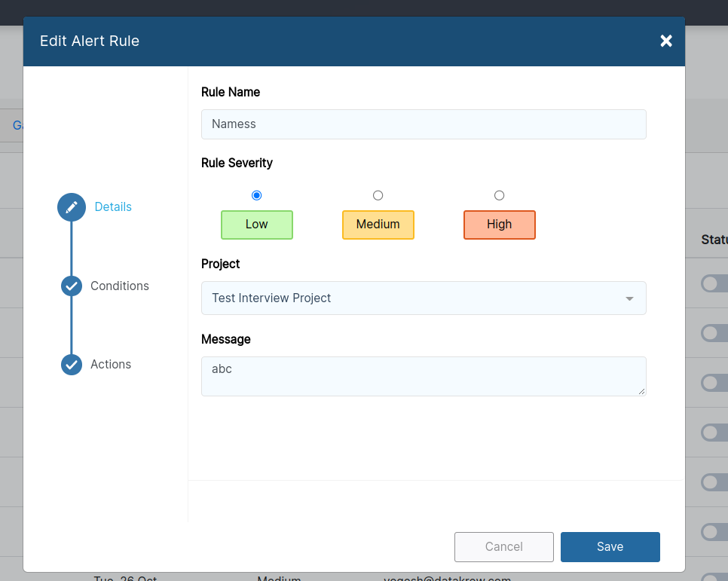
Task: Open the Project dropdown
Action: pos(423,298)
